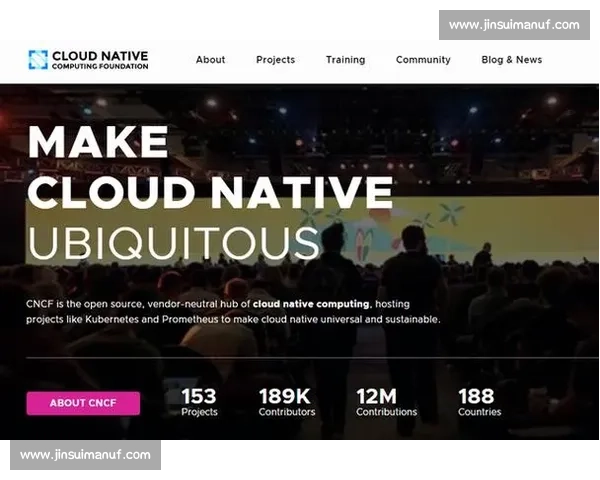Image resolution: width=600 pixels, height=480 pixels.
Task: Click the pink ABOUT CNCF button
Action: pos(83,403)
